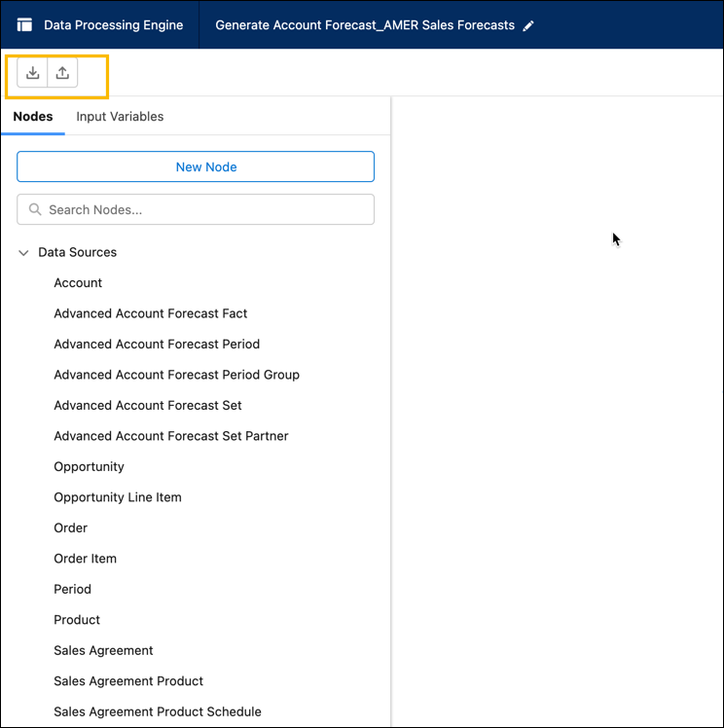Click the Data Sources heading label
Image resolution: width=724 pixels, height=728 pixels.
78,252
